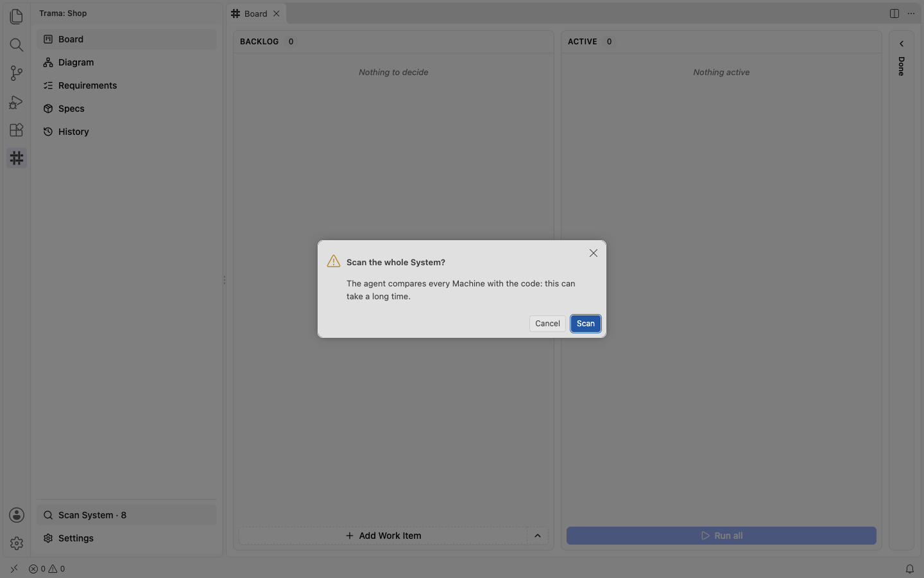Click Scan System · 8
The height and width of the screenshot is (578, 924).
tap(126, 515)
